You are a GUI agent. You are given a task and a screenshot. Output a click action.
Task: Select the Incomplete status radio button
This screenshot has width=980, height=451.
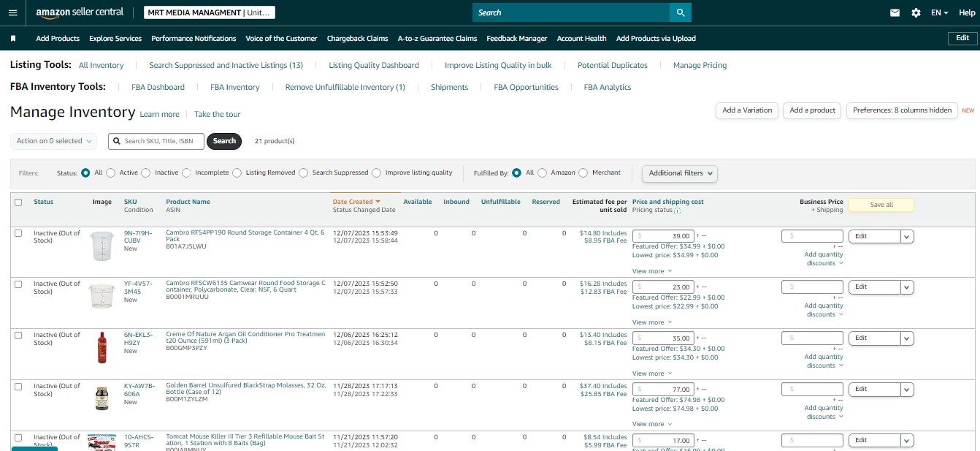coord(186,173)
